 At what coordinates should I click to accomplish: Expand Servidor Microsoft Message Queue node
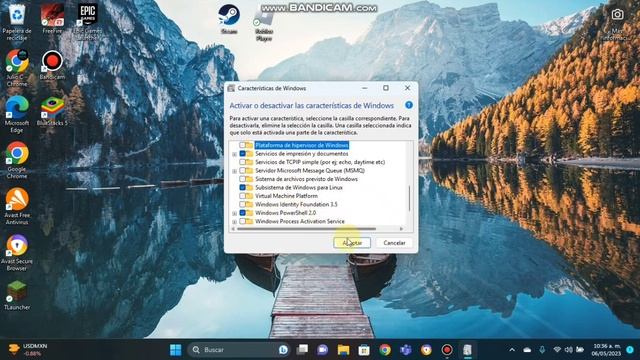point(234,171)
